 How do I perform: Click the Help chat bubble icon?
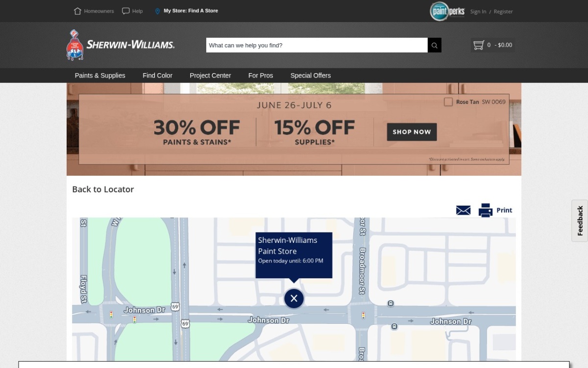(125, 11)
